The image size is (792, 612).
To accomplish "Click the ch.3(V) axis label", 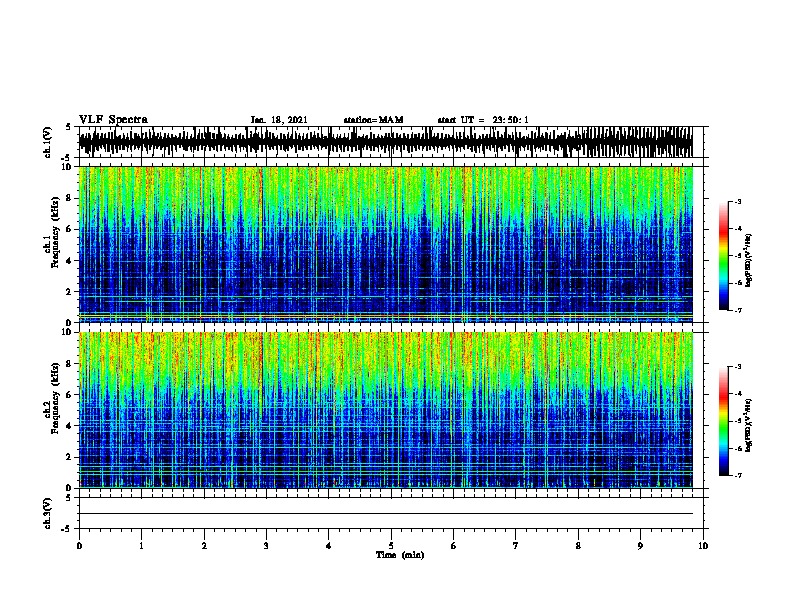I will tap(48, 514).
